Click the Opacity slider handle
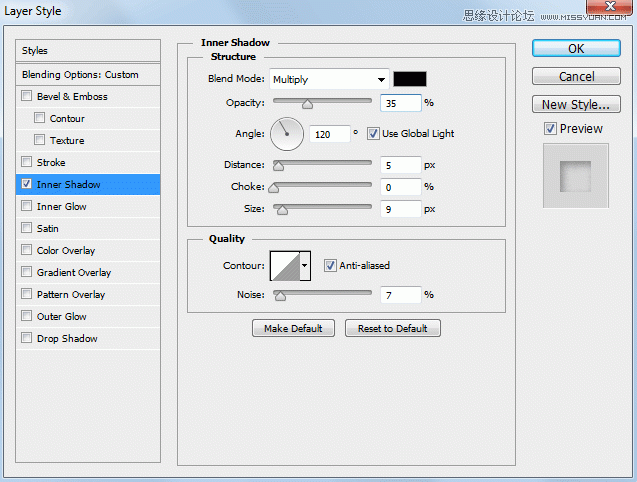This screenshot has width=637, height=482. [308, 104]
